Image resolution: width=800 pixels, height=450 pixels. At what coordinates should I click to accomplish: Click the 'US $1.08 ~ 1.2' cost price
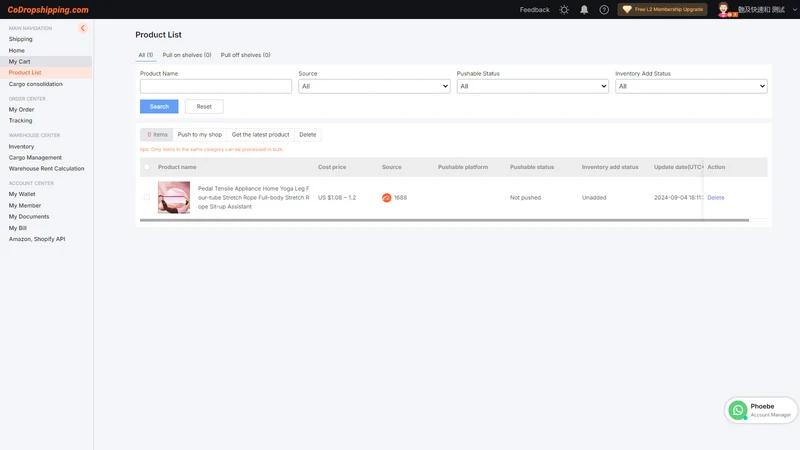337,197
